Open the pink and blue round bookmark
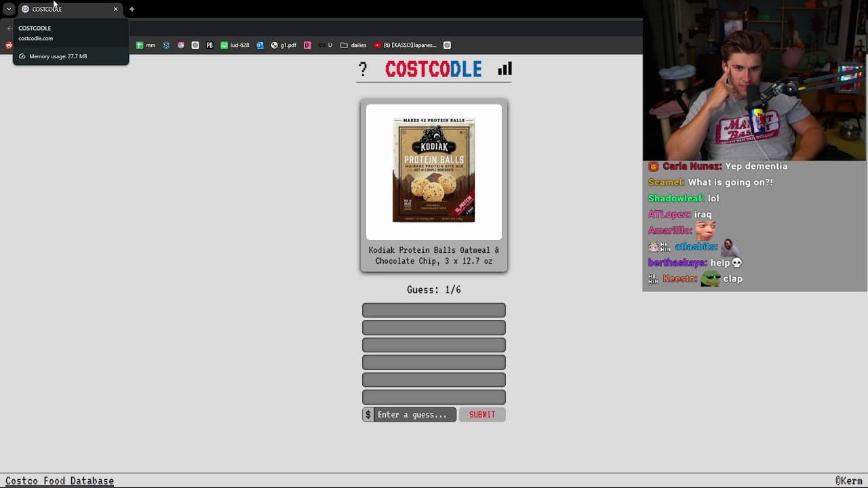The image size is (868, 488). pos(181,45)
